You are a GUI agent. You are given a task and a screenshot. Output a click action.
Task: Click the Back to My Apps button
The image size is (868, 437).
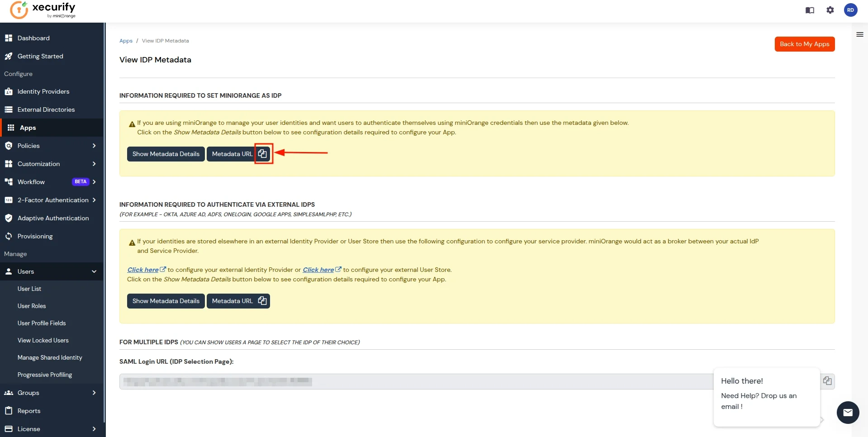pyautogui.click(x=805, y=44)
